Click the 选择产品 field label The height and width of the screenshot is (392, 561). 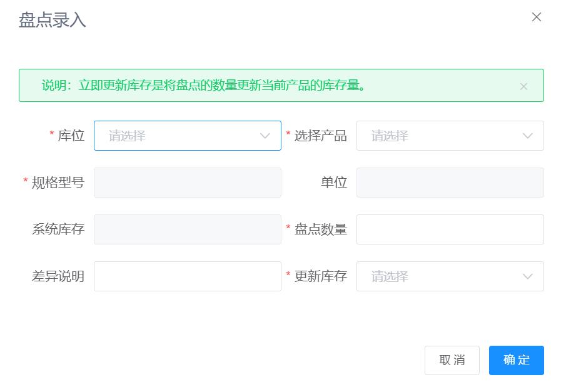[321, 136]
